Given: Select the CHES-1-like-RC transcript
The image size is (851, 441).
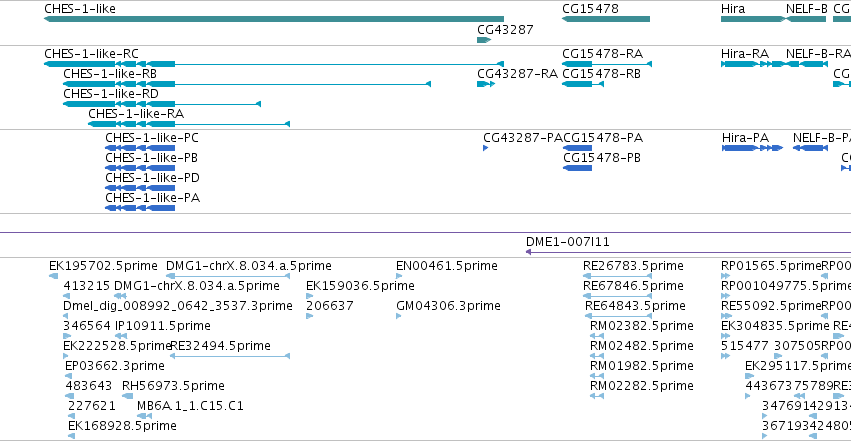Looking at the screenshot, I should tap(274, 64).
